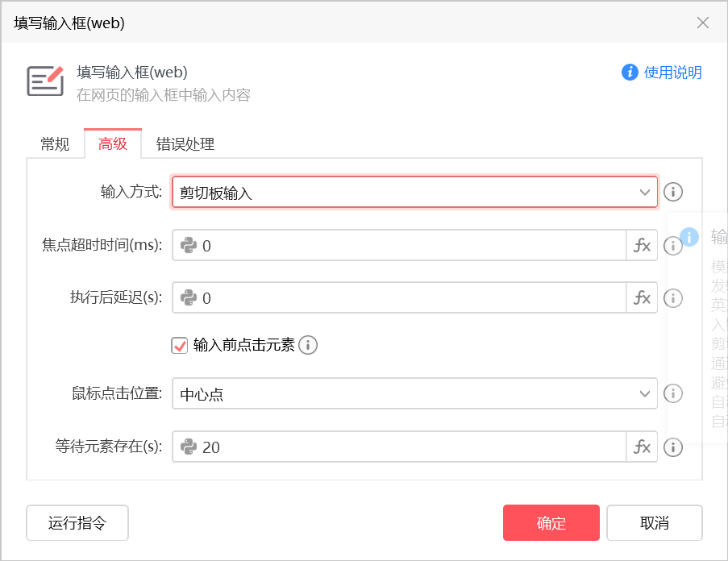Expand the 鼠标点击位置 dropdown
728x561 pixels.
click(x=414, y=394)
